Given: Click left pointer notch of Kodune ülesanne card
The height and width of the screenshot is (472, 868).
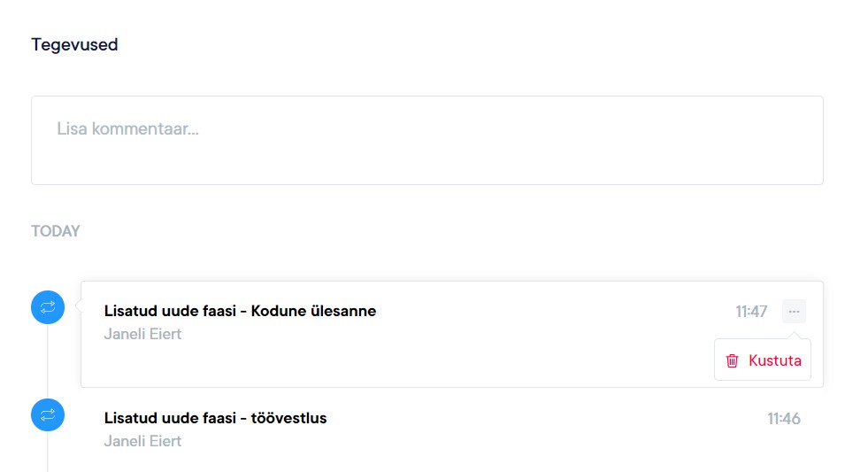Looking at the screenshot, I should point(78,306).
